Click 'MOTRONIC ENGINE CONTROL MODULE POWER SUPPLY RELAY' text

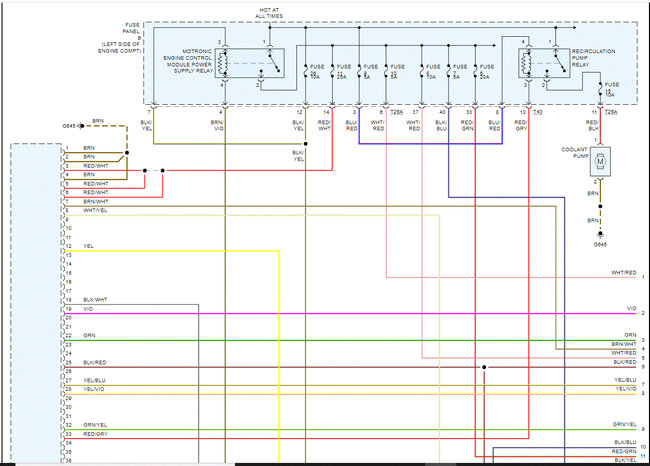pyautogui.click(x=187, y=61)
